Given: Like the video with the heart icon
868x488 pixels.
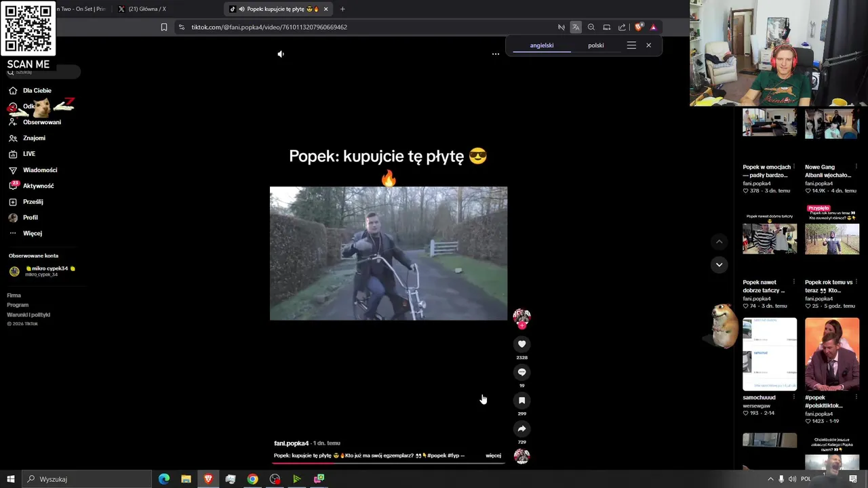Looking at the screenshot, I should (521, 344).
